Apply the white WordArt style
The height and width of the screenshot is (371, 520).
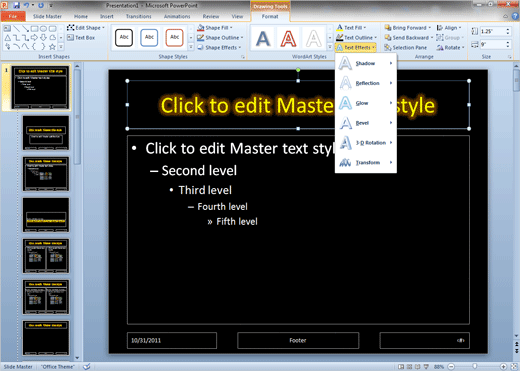(314, 38)
